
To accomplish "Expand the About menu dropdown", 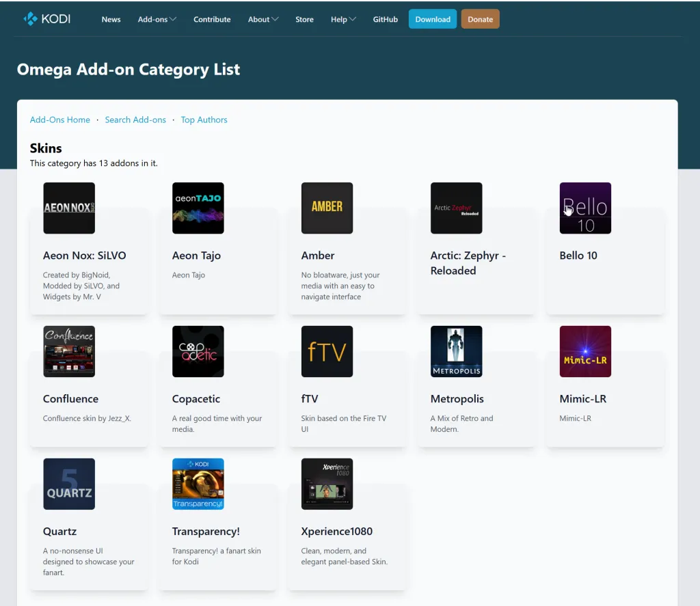I will (263, 19).
